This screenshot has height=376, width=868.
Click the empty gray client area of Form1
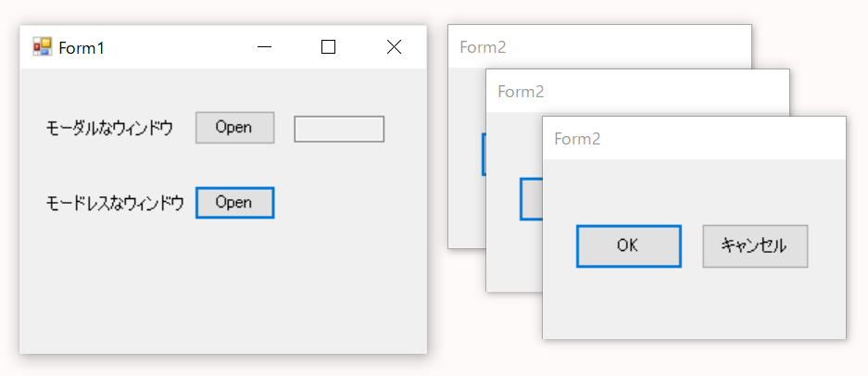(x=221, y=288)
